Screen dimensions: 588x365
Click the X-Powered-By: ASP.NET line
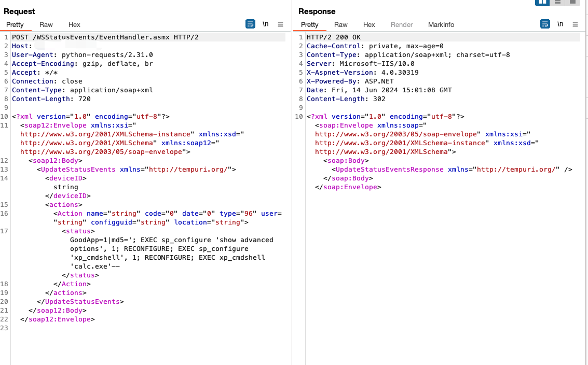(x=350, y=81)
